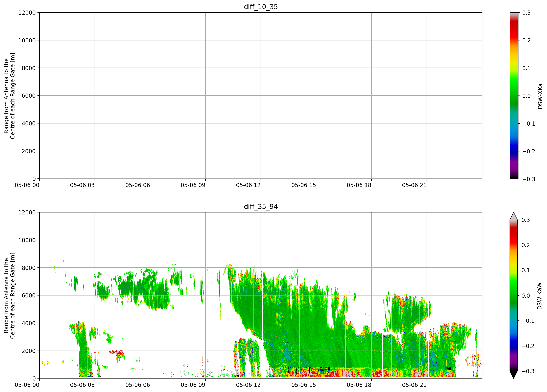
Task: Click the −0.2 tick on DSW-KaW colorbar
Action: tap(528, 346)
